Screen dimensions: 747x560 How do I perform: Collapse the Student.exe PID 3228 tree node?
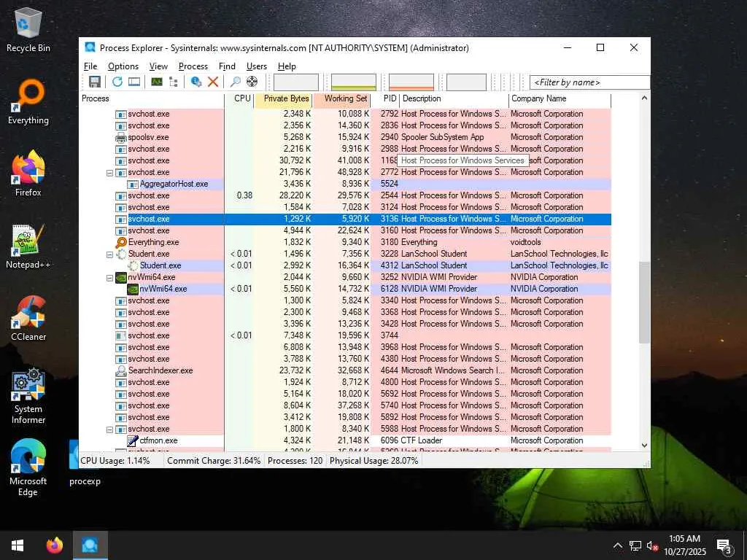[x=109, y=254]
